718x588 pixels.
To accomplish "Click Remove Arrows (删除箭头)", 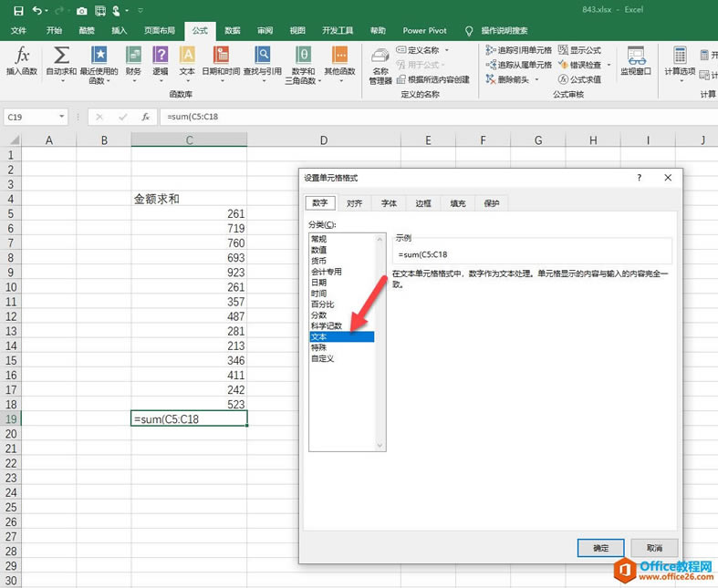I will pos(507,79).
